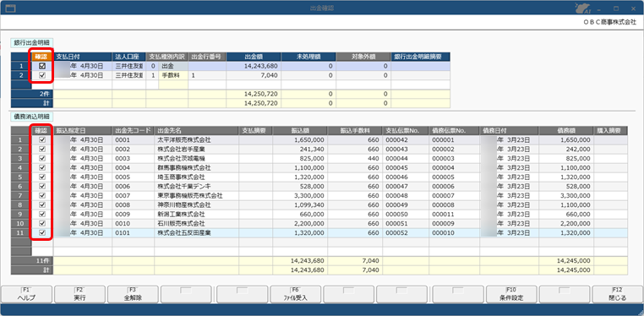Click the 振込指定日 column header
Viewport: 644px width, 316px height.
[x=83, y=130]
